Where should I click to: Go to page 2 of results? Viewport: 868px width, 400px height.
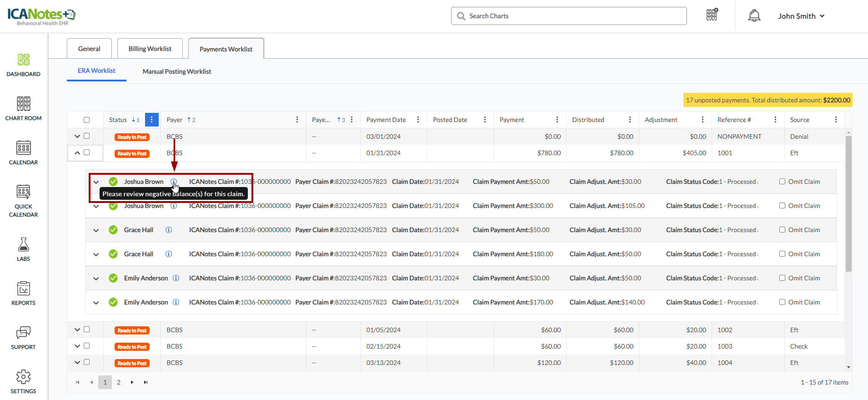coord(119,382)
